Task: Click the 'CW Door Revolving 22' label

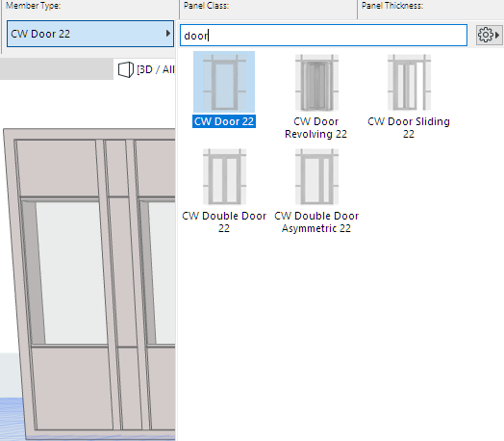Action: click(x=316, y=128)
